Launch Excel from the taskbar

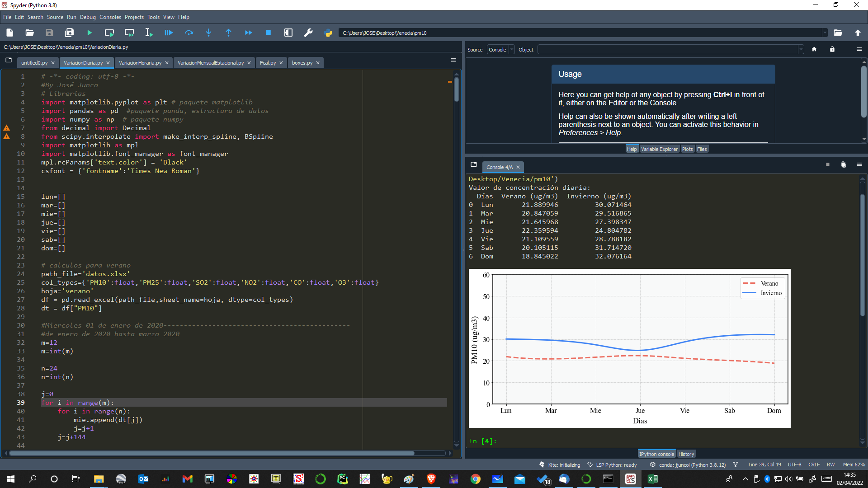click(653, 479)
